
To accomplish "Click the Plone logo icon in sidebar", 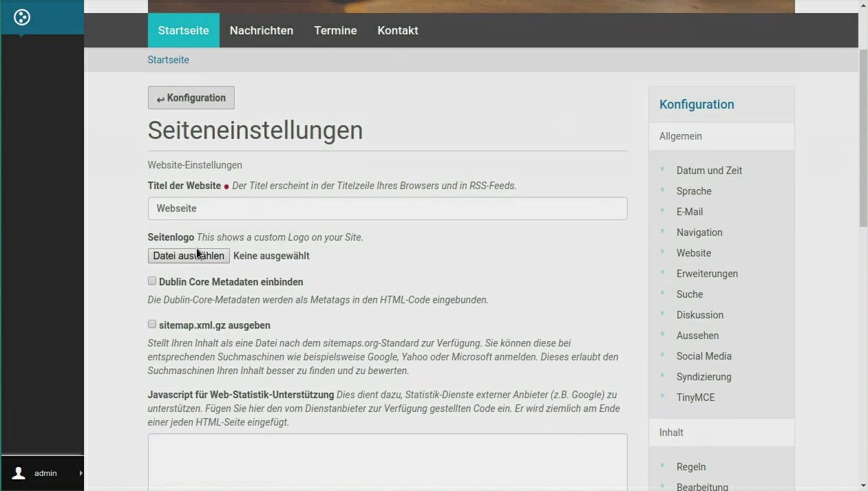I will pos(22,17).
